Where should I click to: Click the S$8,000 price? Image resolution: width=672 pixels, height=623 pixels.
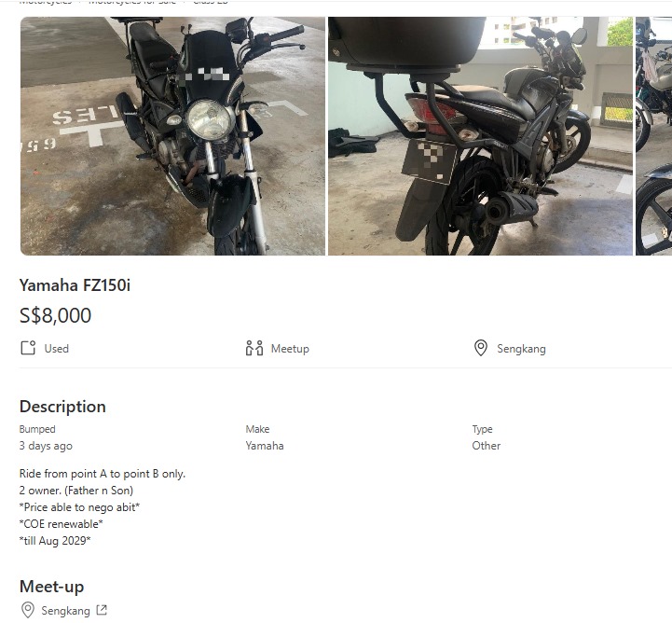tap(55, 315)
